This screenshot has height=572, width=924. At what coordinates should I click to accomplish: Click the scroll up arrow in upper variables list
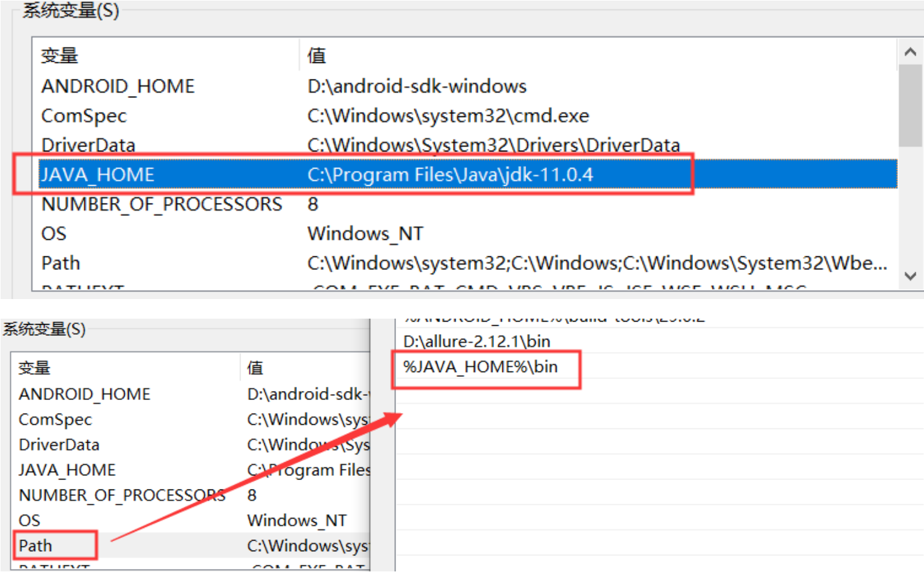click(910, 52)
